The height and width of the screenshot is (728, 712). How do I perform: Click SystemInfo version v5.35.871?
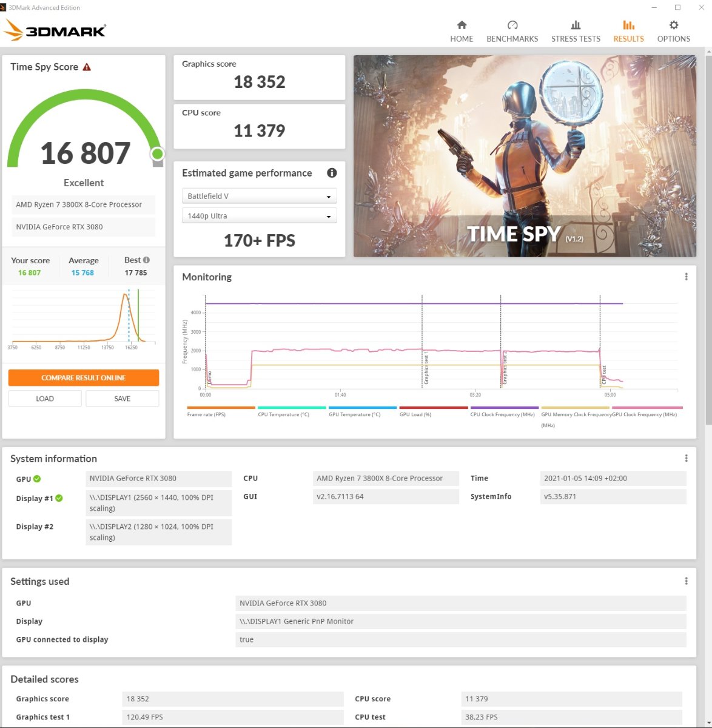613,497
